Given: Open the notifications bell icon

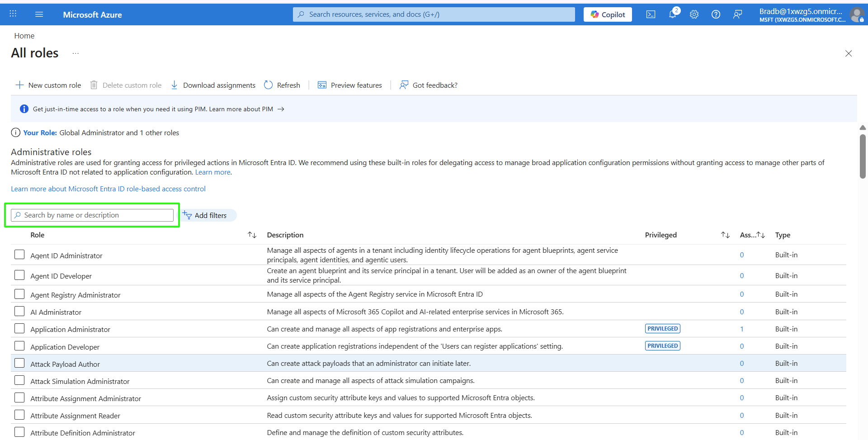Looking at the screenshot, I should click(672, 14).
